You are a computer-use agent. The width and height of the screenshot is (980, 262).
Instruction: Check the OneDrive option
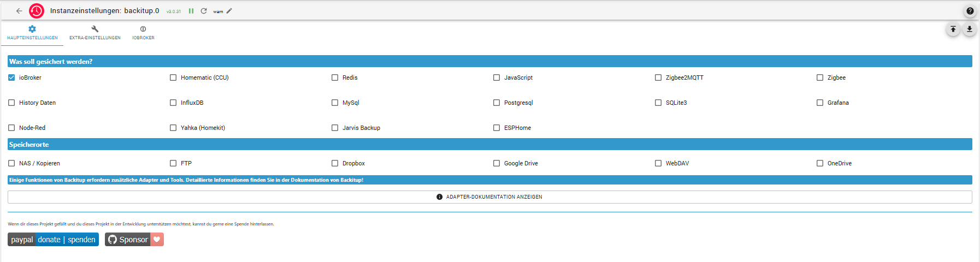(x=820, y=163)
